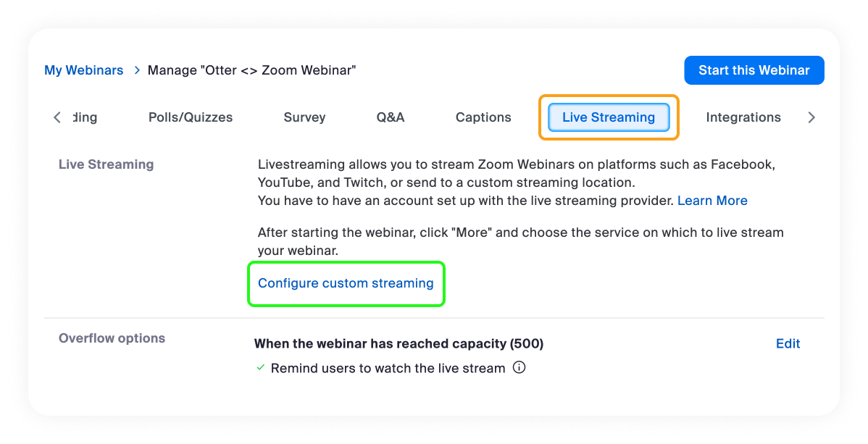Go to the Q&A tab
The width and height of the screenshot is (868, 444).
click(391, 117)
